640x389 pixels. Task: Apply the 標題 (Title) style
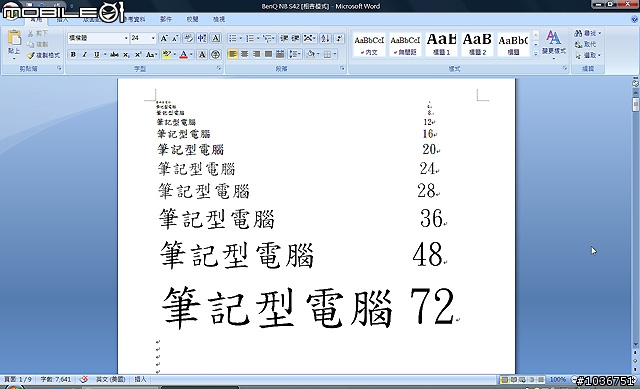[x=513, y=44]
